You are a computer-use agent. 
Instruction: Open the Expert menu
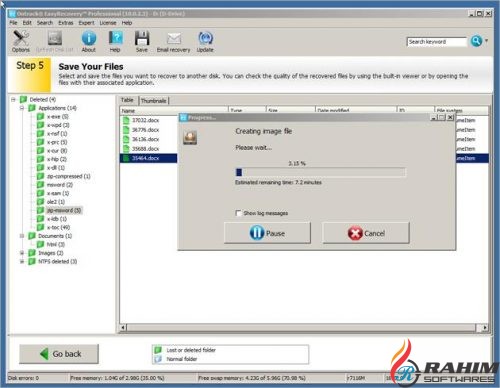click(86, 23)
